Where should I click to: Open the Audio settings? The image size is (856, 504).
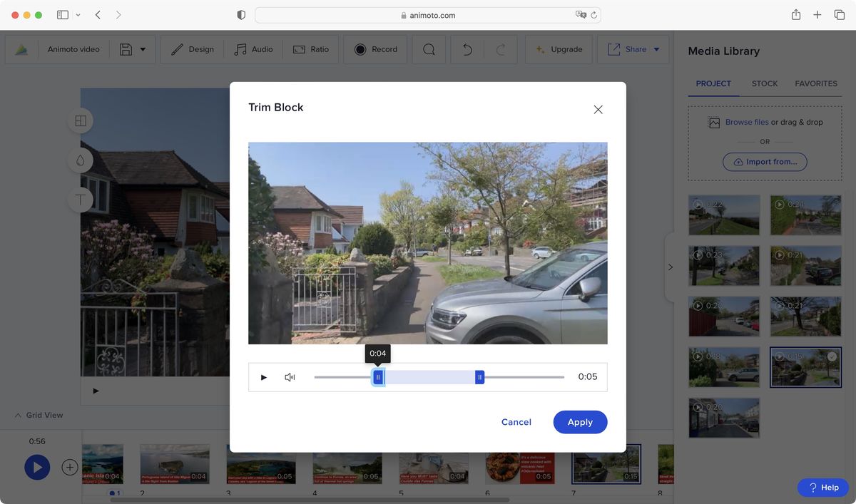(x=253, y=49)
